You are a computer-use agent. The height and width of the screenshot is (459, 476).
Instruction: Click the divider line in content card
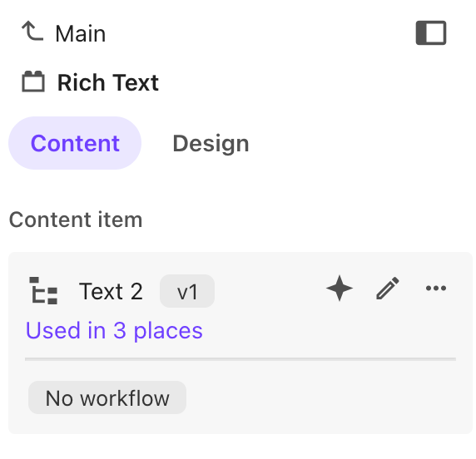(240, 359)
